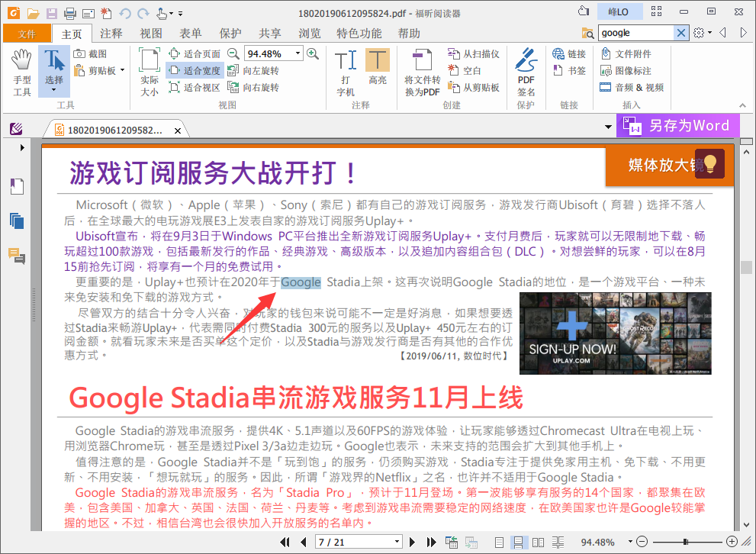This screenshot has width=756, height=554.
Task: Click 另存为Word button
Action: 678,125
